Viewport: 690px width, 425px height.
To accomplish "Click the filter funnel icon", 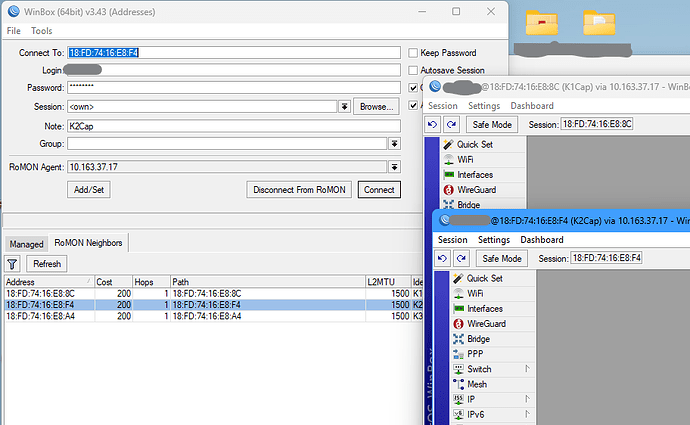I will coord(12,264).
